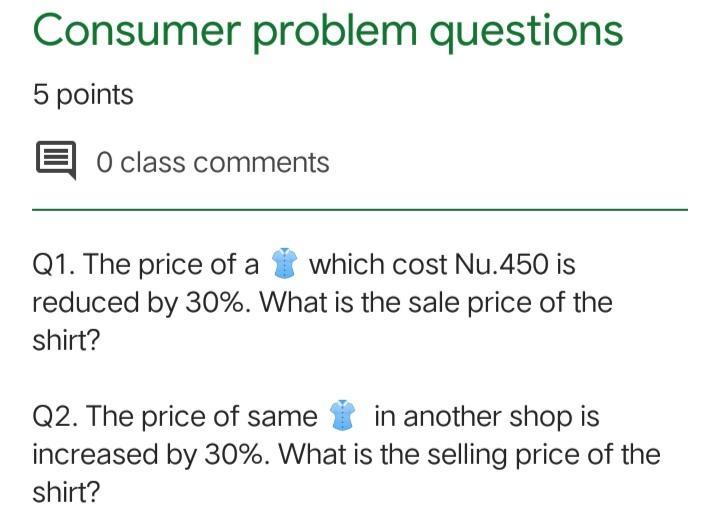Click the green horizontal divider line
Viewport: 720px width, 521px height.
(x=360, y=209)
